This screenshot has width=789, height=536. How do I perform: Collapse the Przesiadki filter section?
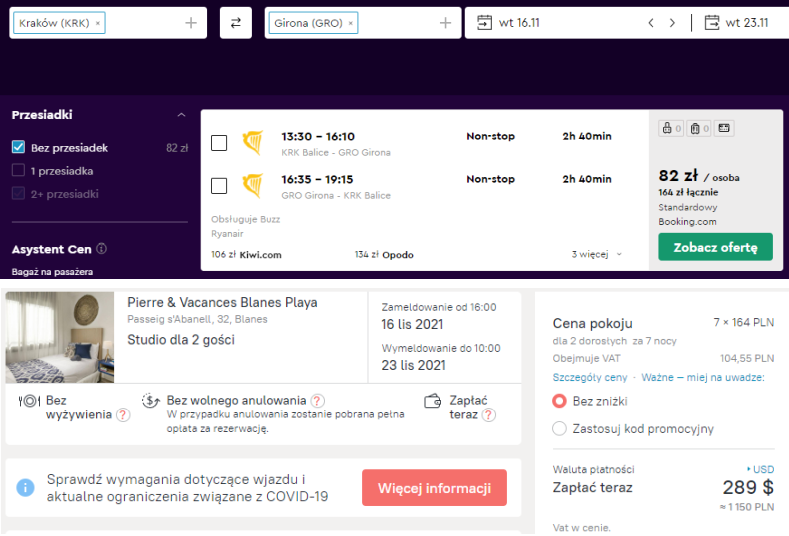(x=181, y=115)
